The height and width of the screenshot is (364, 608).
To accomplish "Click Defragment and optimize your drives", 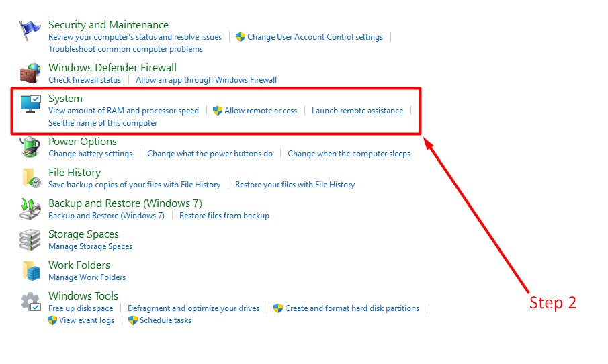I will pos(193,308).
